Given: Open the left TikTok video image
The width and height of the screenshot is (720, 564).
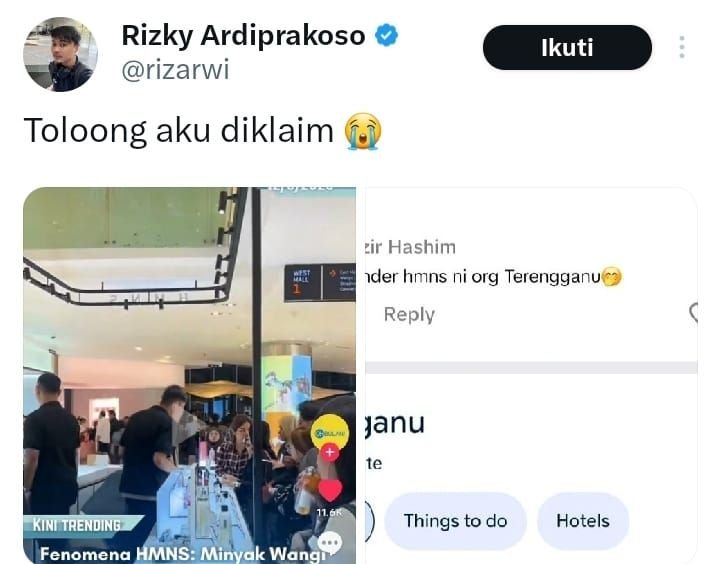Looking at the screenshot, I should point(189,375).
